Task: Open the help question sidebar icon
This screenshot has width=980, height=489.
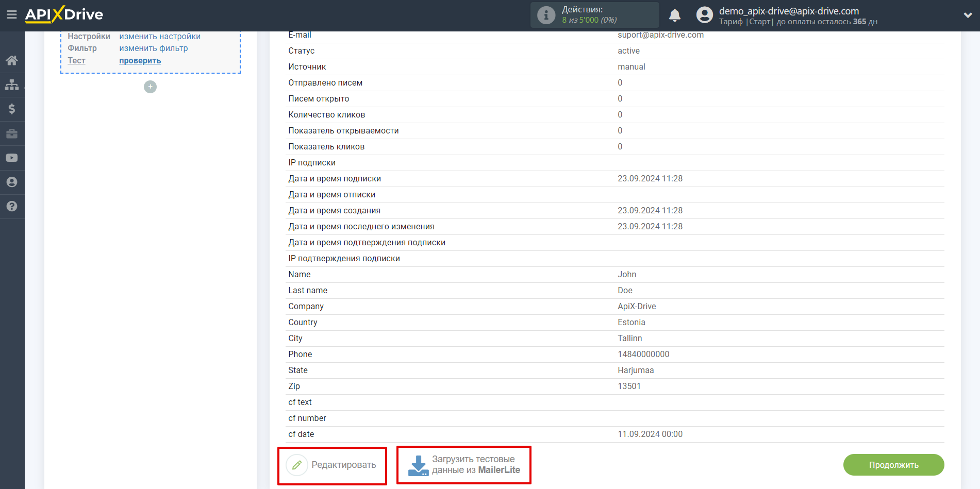Action: coord(12,206)
